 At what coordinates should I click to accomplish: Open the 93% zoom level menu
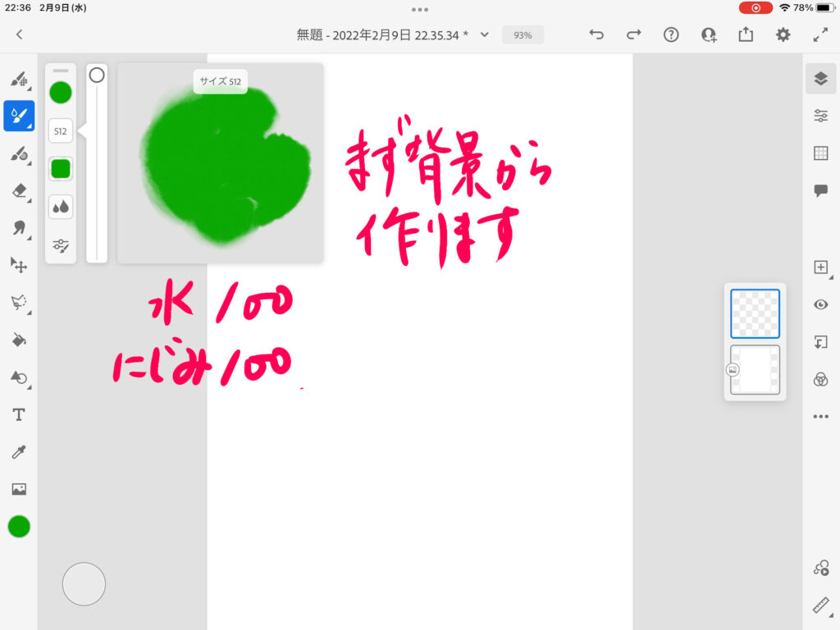point(523,35)
